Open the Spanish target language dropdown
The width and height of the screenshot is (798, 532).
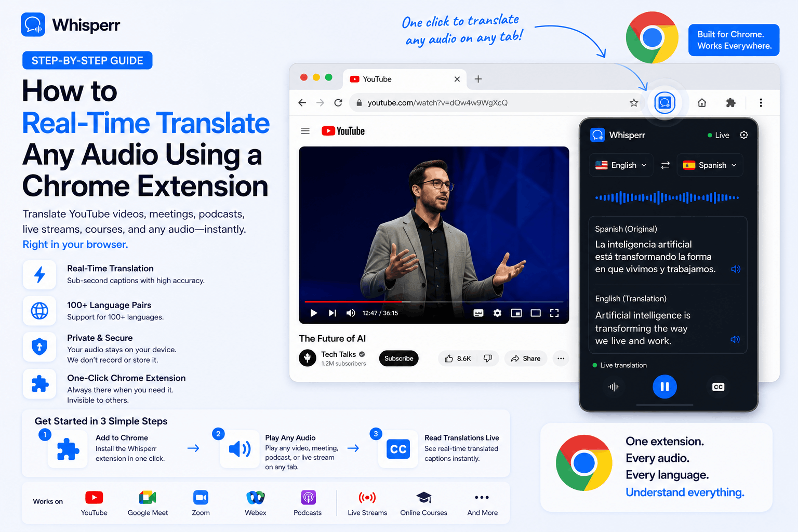[710, 165]
